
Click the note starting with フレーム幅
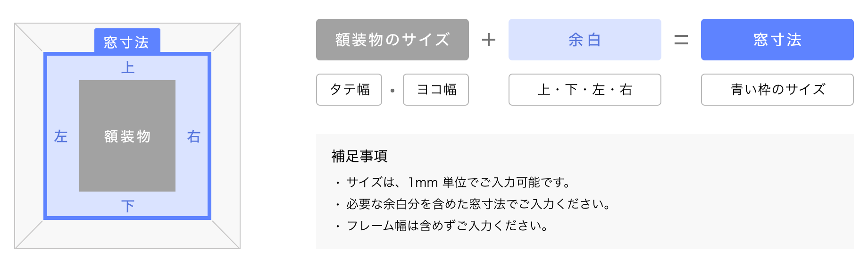[447, 226]
